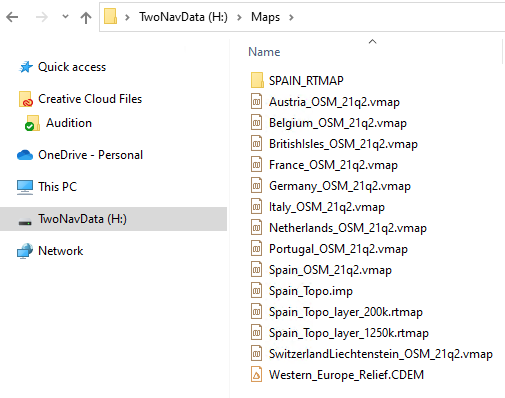Expand chevron between TwoNavData and Maps

pyautogui.click(x=239, y=17)
